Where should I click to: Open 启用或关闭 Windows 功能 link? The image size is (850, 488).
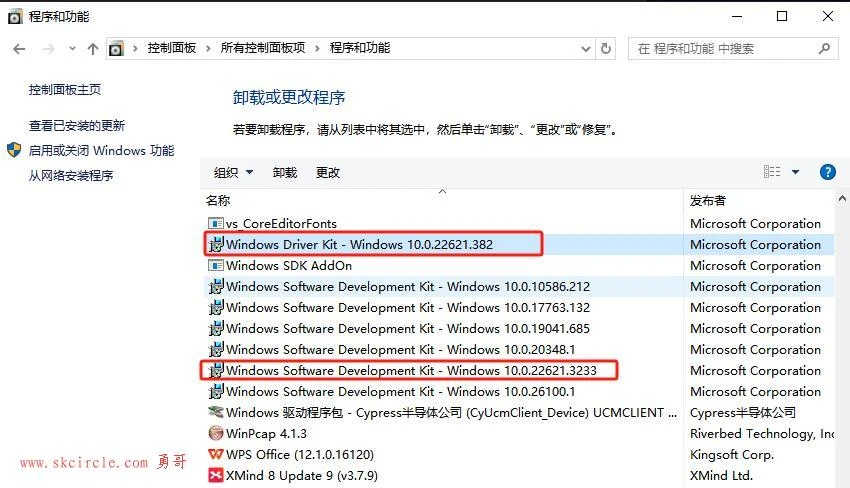(x=101, y=151)
